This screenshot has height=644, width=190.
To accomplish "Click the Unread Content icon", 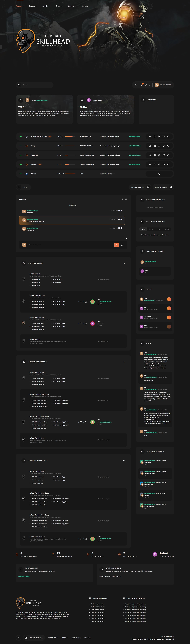I will 149,187.
